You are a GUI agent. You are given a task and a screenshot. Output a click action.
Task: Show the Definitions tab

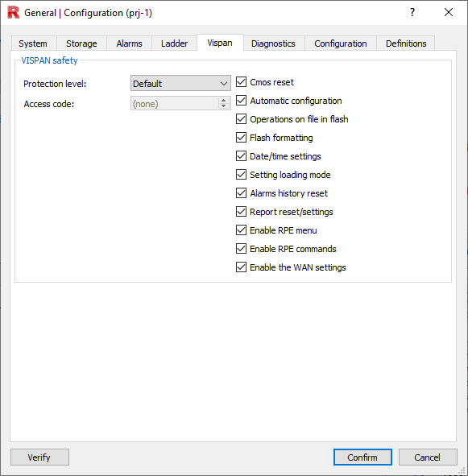coord(406,43)
